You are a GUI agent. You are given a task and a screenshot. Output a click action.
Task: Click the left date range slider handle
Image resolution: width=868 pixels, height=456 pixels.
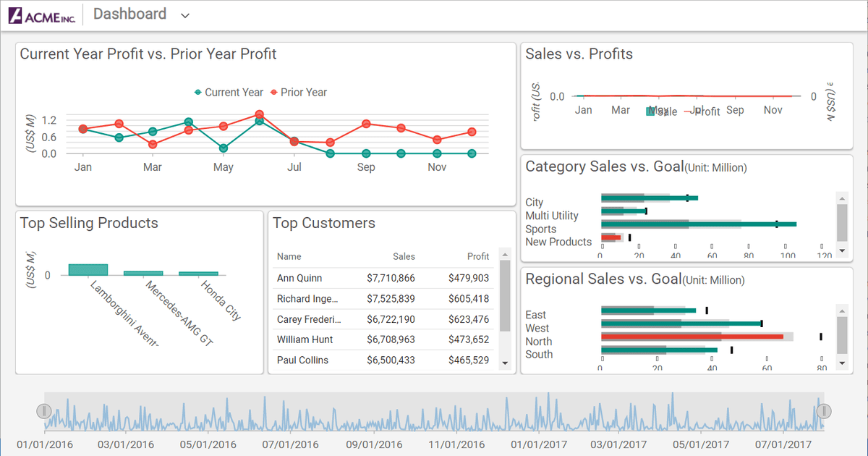(44, 411)
